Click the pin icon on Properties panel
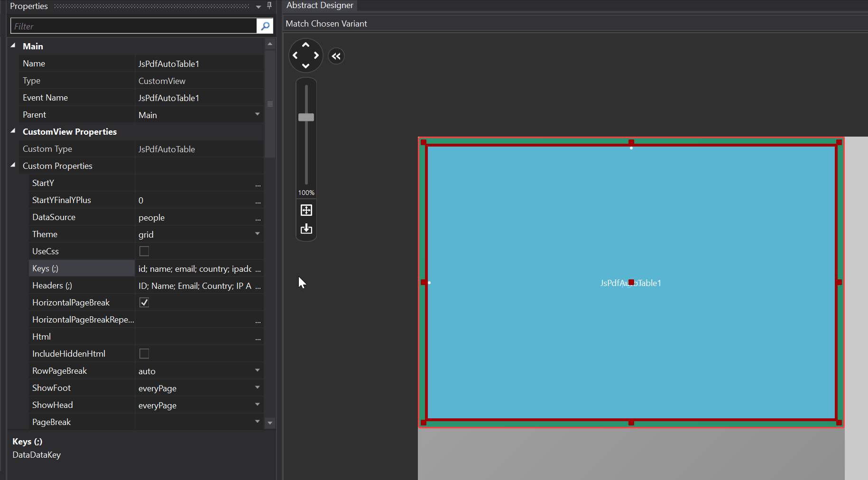868x480 pixels. pyautogui.click(x=269, y=6)
